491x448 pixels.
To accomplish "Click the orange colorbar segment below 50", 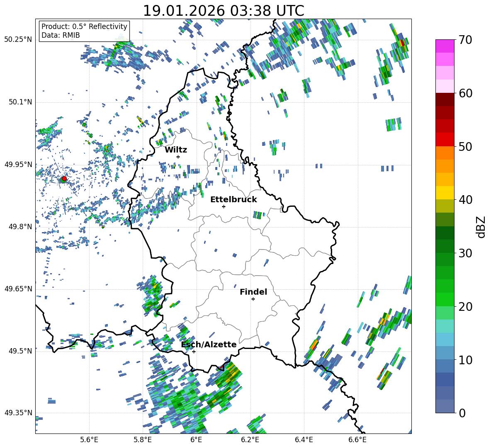I will tap(445, 153).
